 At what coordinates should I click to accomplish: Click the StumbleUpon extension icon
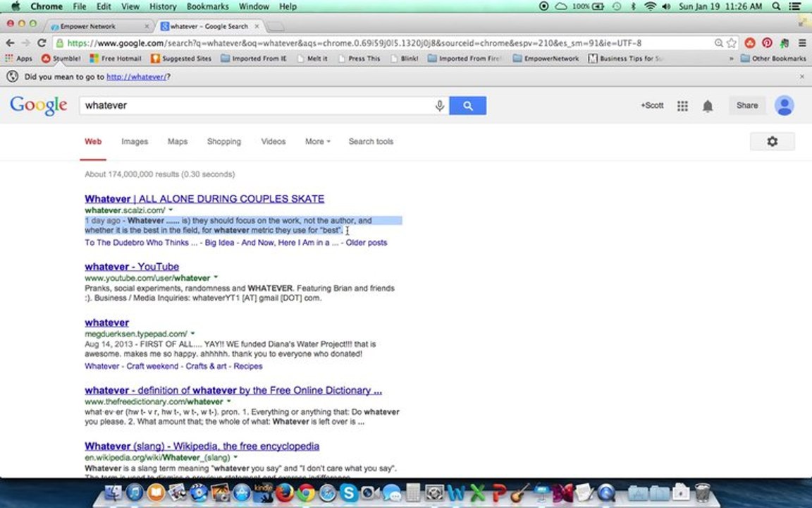(x=749, y=43)
